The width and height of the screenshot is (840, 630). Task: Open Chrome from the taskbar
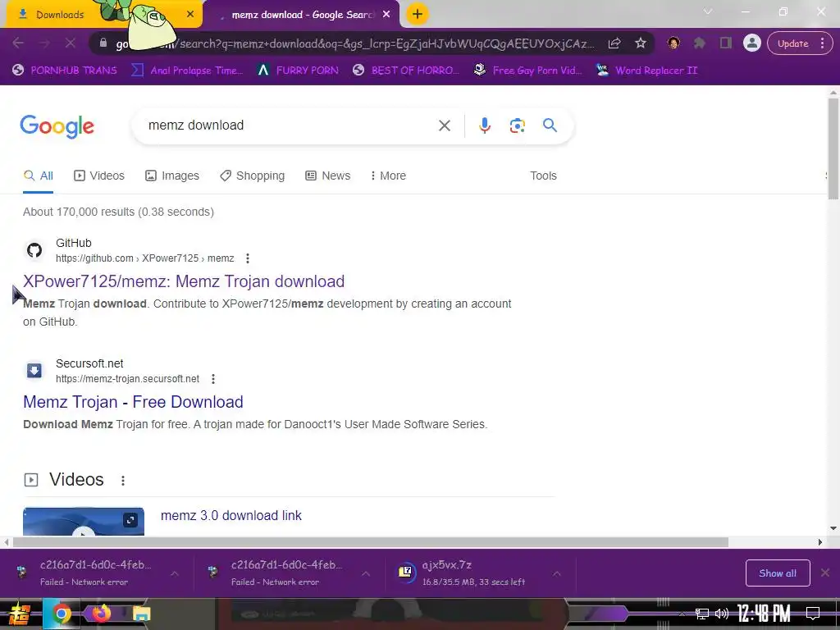(61, 614)
